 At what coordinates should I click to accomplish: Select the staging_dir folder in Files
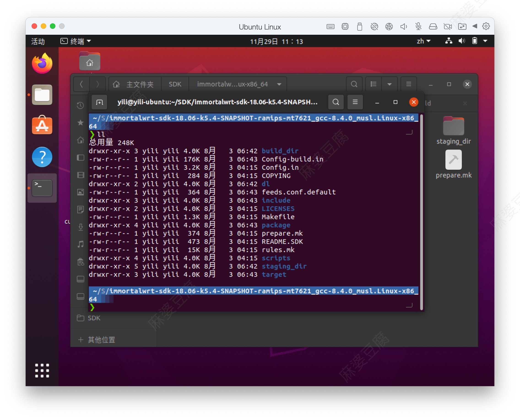click(453, 130)
